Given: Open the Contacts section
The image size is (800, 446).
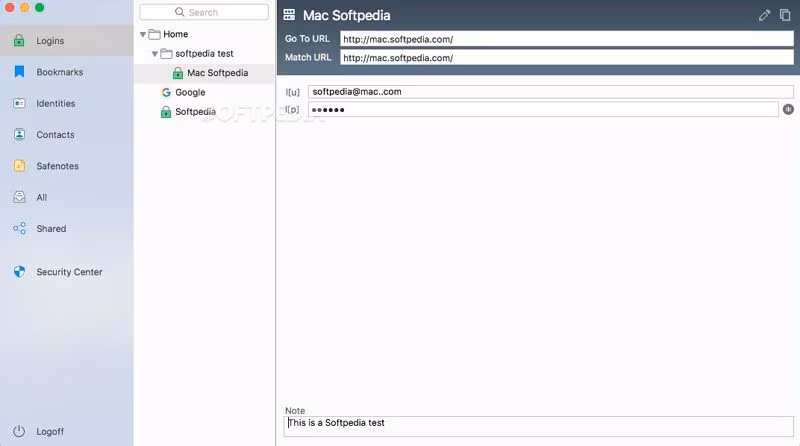Looking at the screenshot, I should coord(67,134).
